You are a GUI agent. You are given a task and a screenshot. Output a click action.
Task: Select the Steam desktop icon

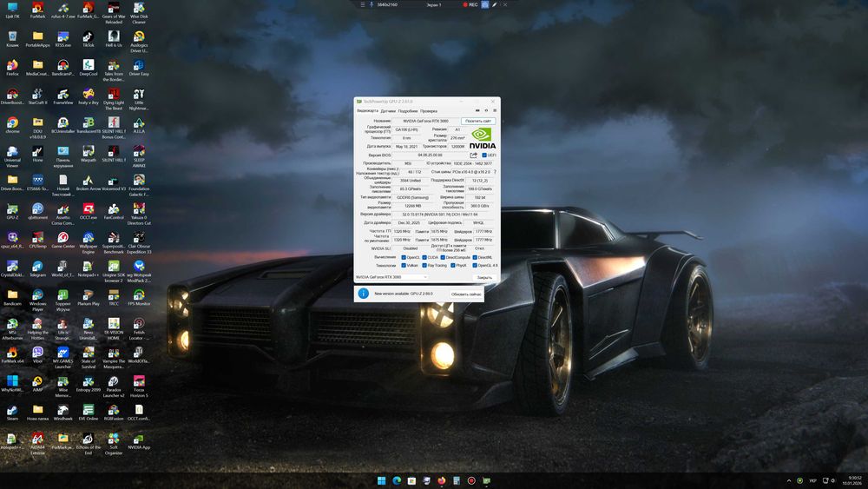point(12,413)
